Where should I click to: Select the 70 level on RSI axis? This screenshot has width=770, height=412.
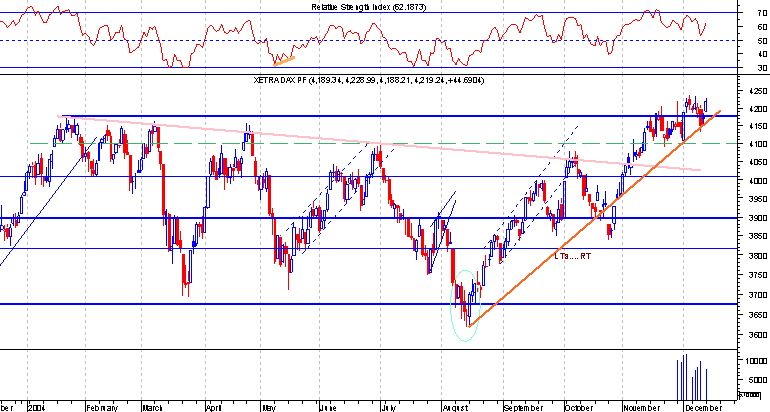coord(762,14)
